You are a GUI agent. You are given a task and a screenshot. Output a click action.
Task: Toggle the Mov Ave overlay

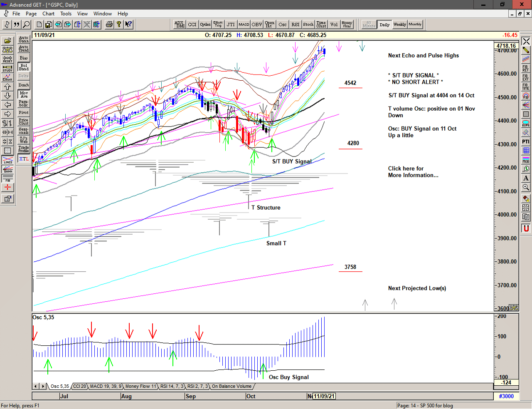coord(24,94)
